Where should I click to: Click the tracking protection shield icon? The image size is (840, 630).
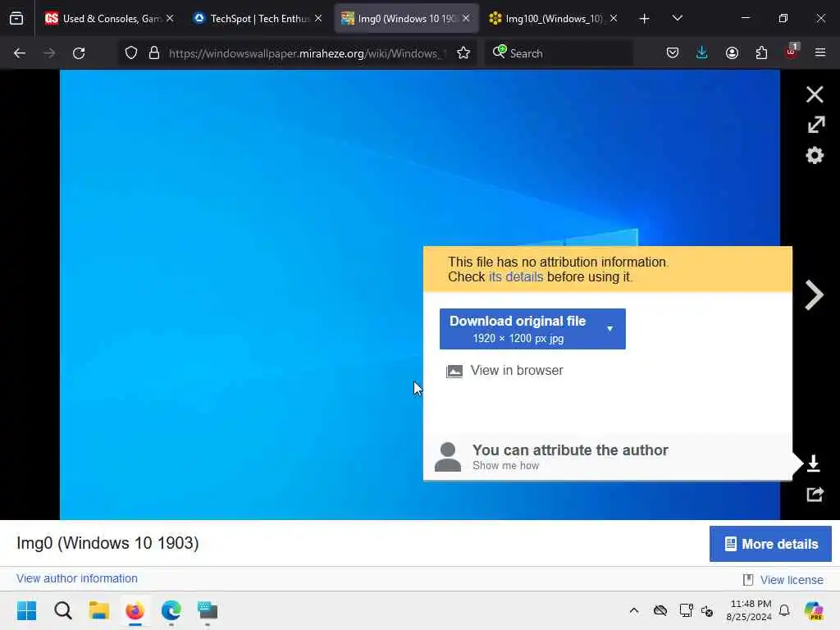tap(131, 53)
